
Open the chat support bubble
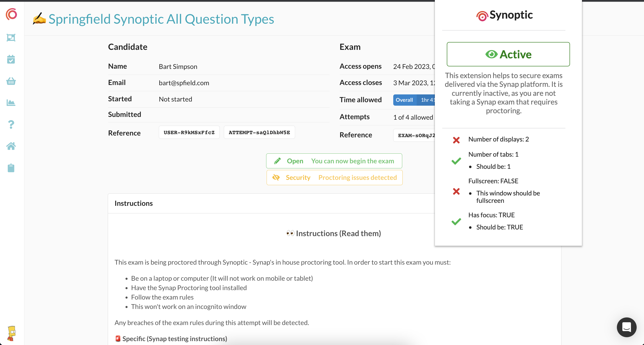(626, 327)
